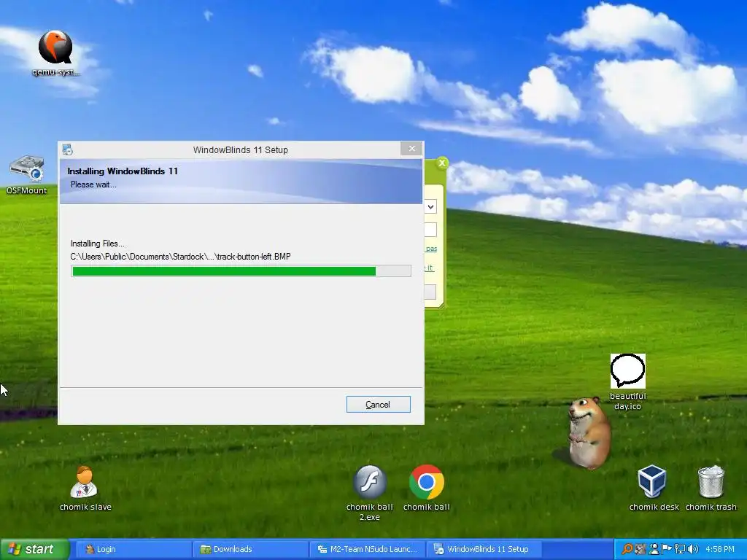Click the green installation progress bar
The image size is (747, 560).
[241, 271]
